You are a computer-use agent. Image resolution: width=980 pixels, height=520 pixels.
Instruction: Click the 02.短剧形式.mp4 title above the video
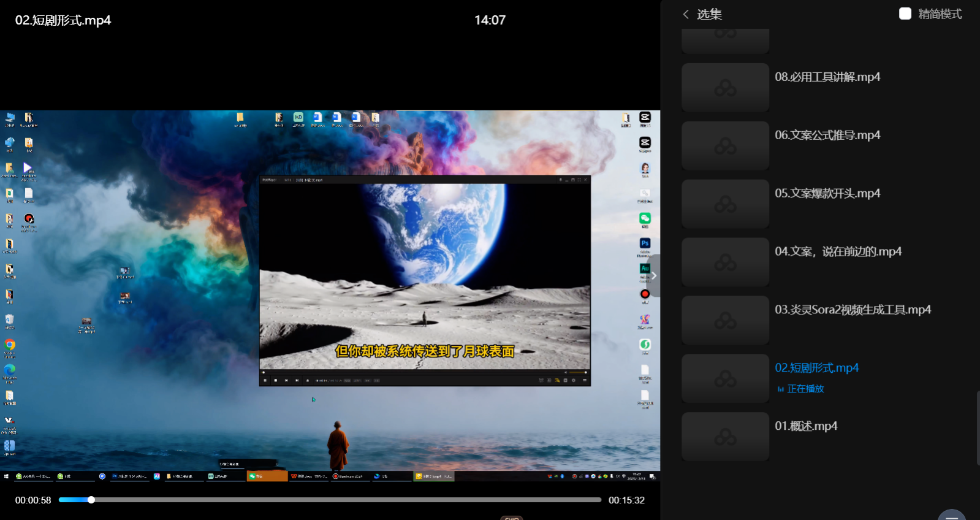pyautogui.click(x=63, y=20)
